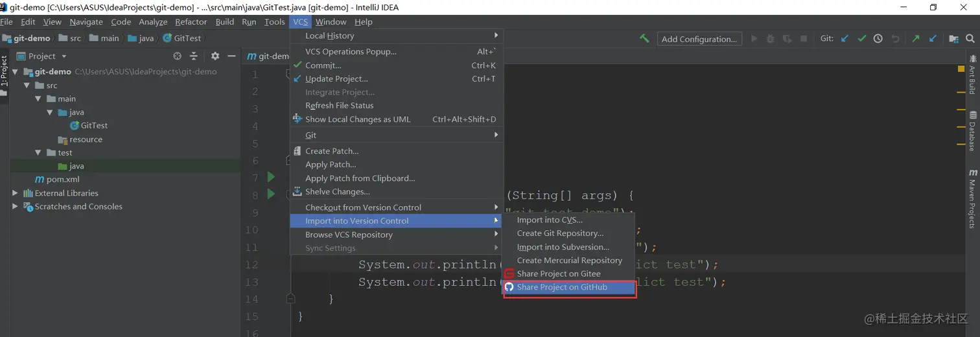Choose Share Project on Gitee
Image resolution: width=980 pixels, height=337 pixels.
point(569,273)
